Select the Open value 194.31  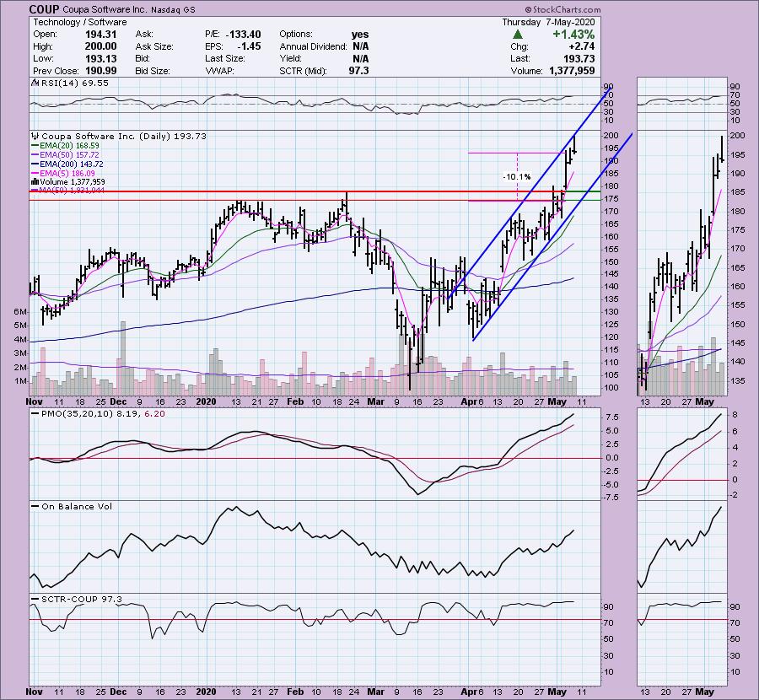[x=100, y=35]
